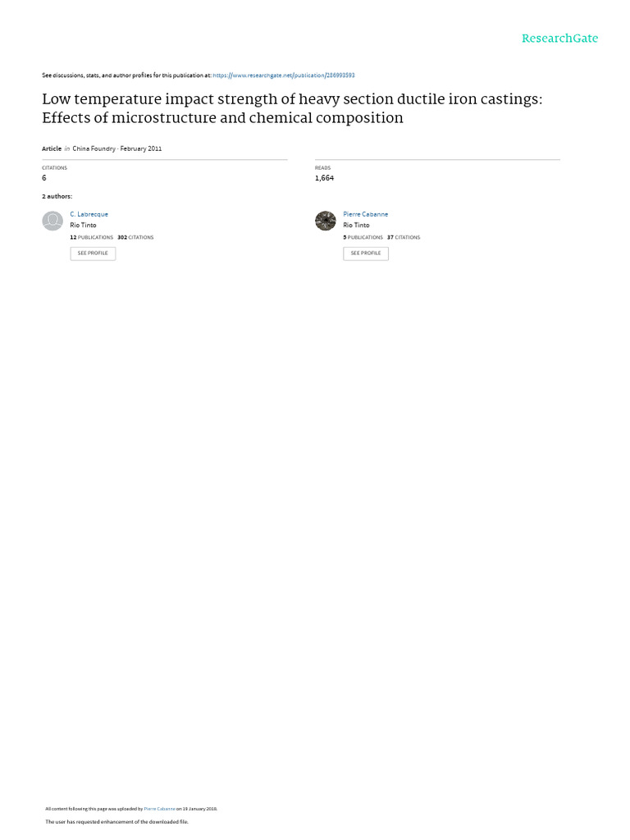Click the China Foundry journal name
The width and height of the screenshot is (630, 840).
(x=94, y=148)
